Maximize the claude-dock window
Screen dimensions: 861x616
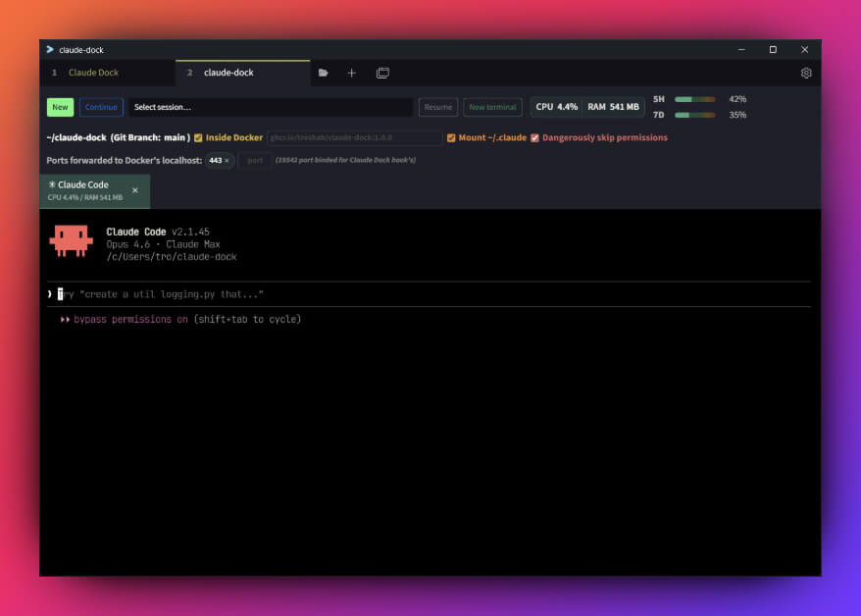773,49
